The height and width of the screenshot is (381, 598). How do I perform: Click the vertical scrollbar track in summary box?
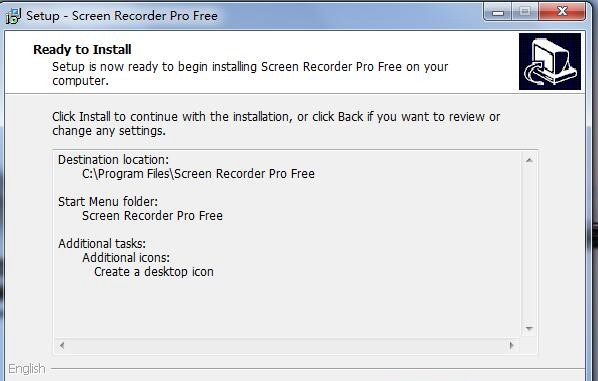[x=529, y=244]
